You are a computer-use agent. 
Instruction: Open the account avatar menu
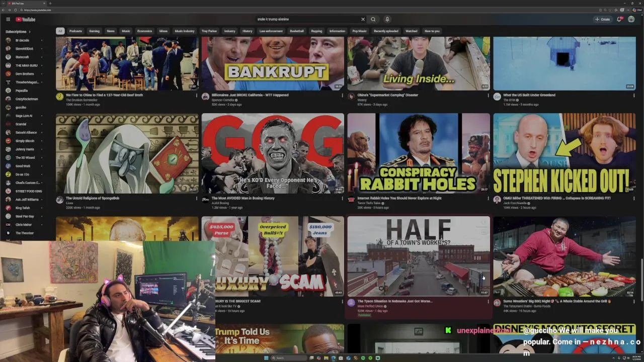631,19
